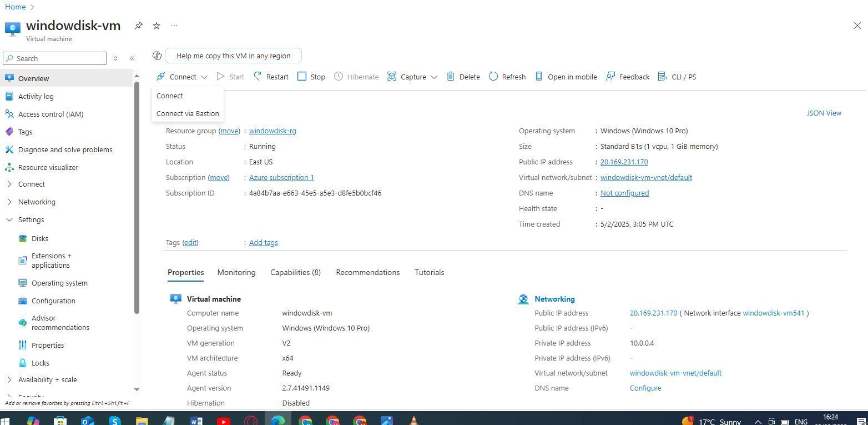
Task: Close the virtual machine blade
Action: (x=857, y=26)
